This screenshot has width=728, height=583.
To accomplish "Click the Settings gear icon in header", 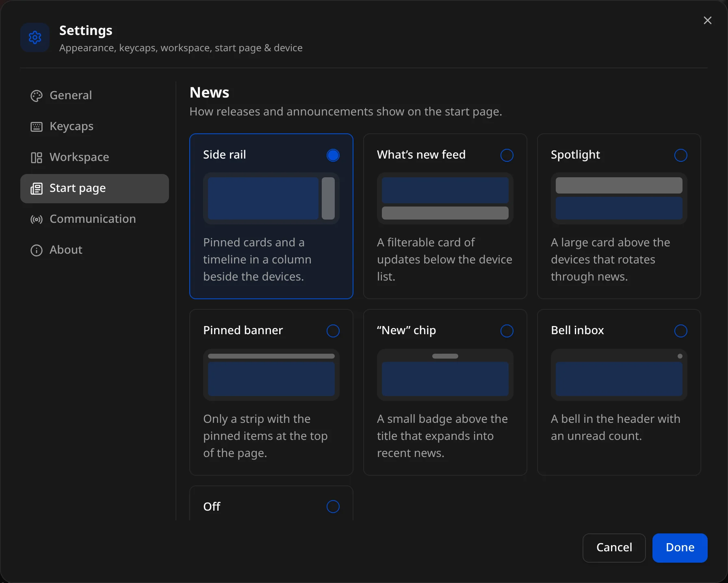I will point(35,37).
